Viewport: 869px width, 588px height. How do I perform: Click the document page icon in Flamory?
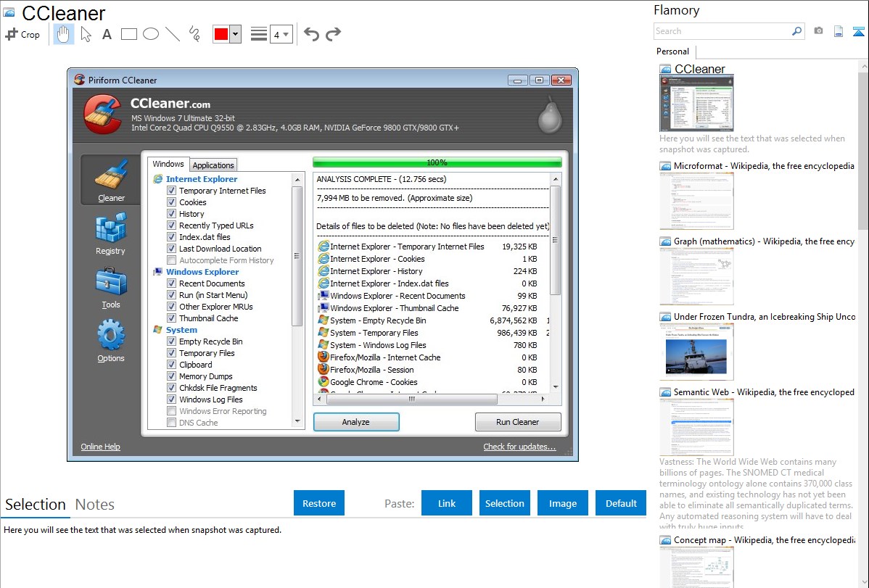839,31
